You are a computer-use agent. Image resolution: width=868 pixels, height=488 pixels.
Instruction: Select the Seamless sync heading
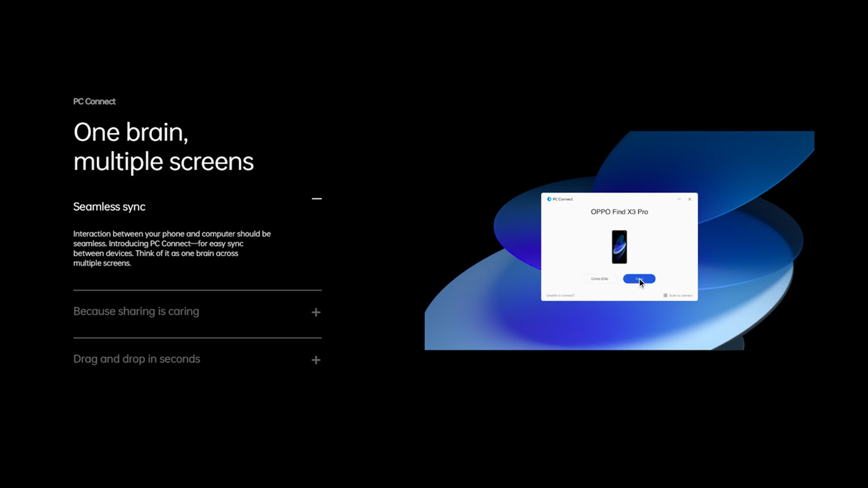(x=109, y=207)
